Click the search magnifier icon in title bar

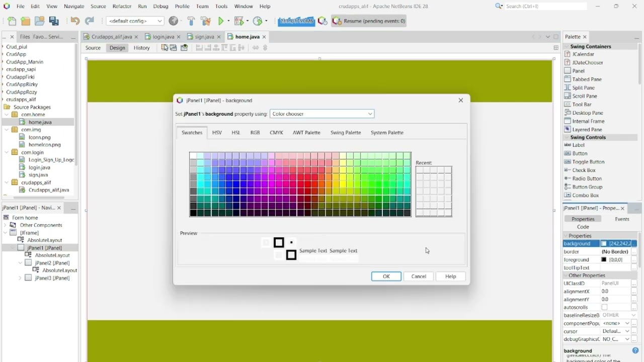499,6
